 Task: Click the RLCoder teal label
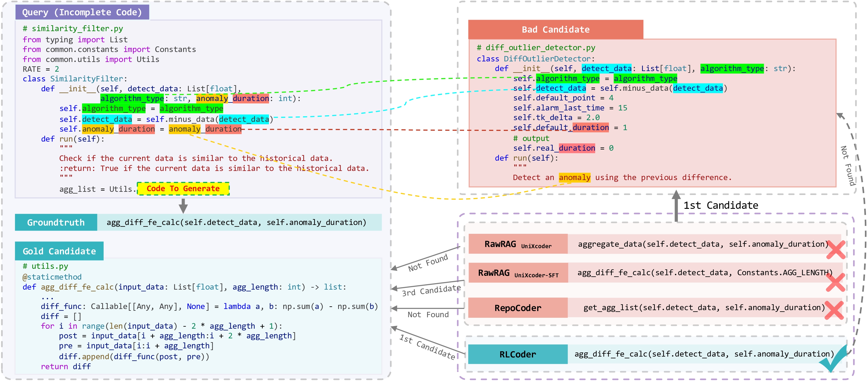[x=518, y=354]
